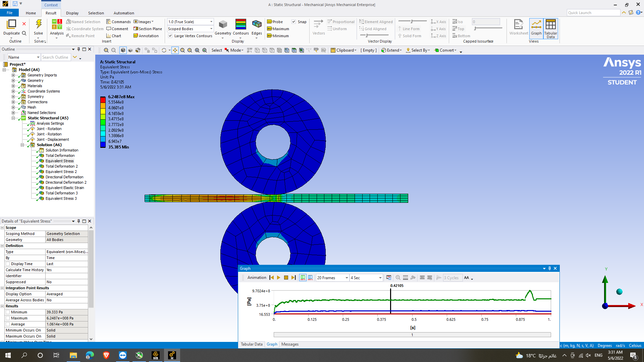This screenshot has height=362, width=644.
Task: Open the Analysis insert icon
Action: coord(57,24)
